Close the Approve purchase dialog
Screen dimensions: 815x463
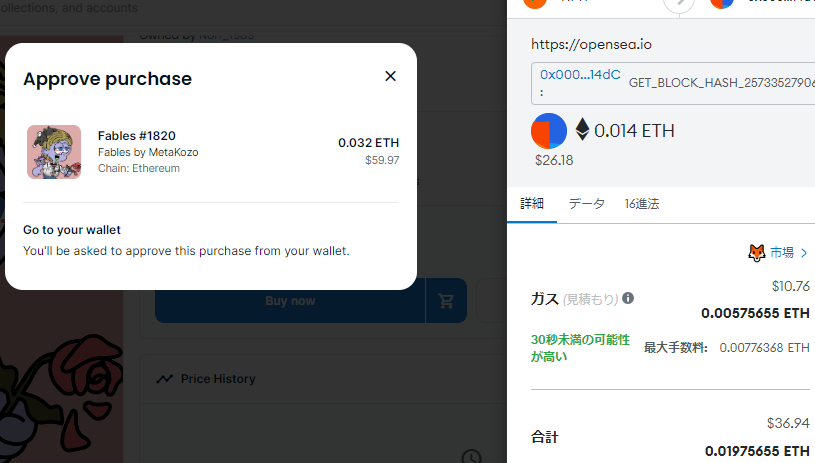[390, 76]
